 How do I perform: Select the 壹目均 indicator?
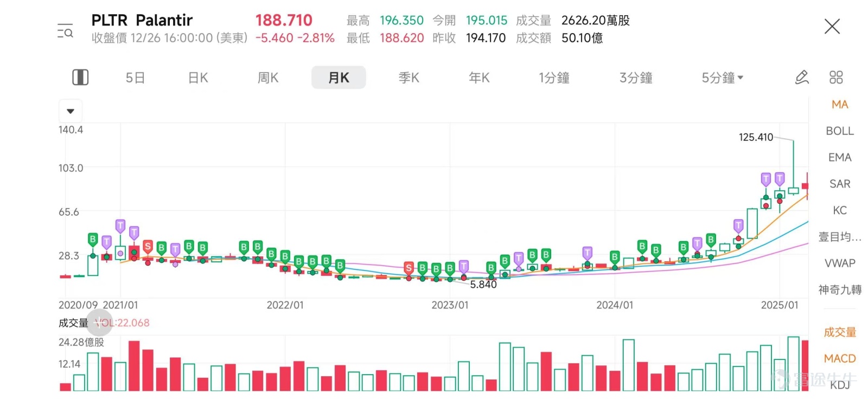point(840,237)
